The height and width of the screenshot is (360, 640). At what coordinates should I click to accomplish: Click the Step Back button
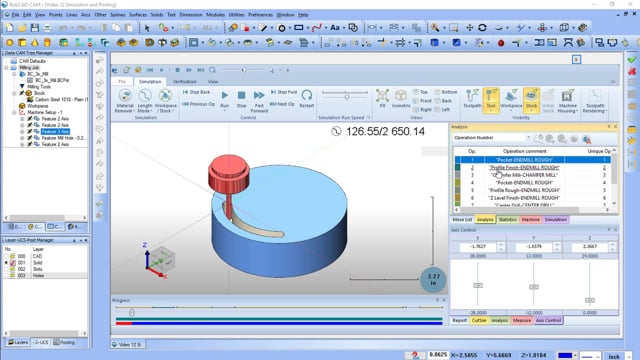[196, 92]
